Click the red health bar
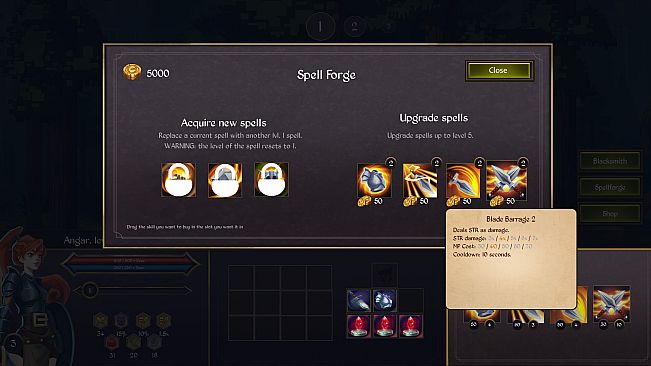Screen dimensions: 651x366 tap(129, 261)
